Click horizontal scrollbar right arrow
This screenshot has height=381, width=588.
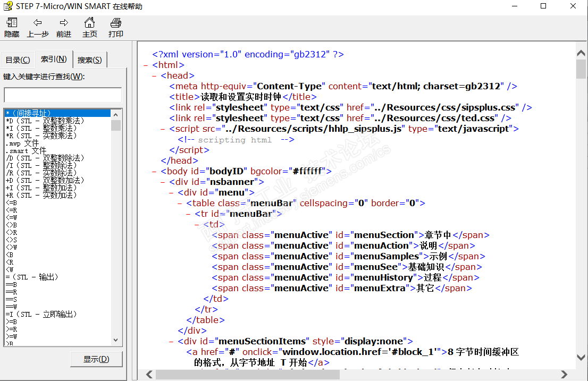click(x=564, y=374)
